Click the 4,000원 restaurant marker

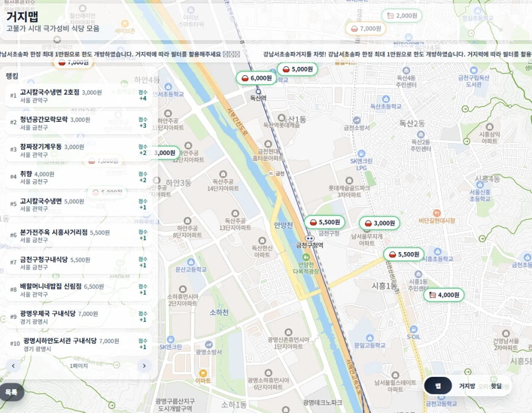pos(443,295)
